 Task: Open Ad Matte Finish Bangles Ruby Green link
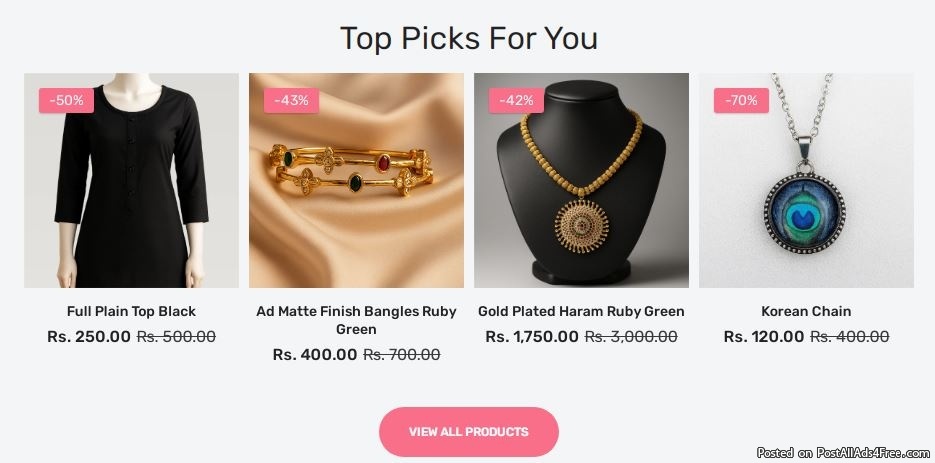(356, 320)
